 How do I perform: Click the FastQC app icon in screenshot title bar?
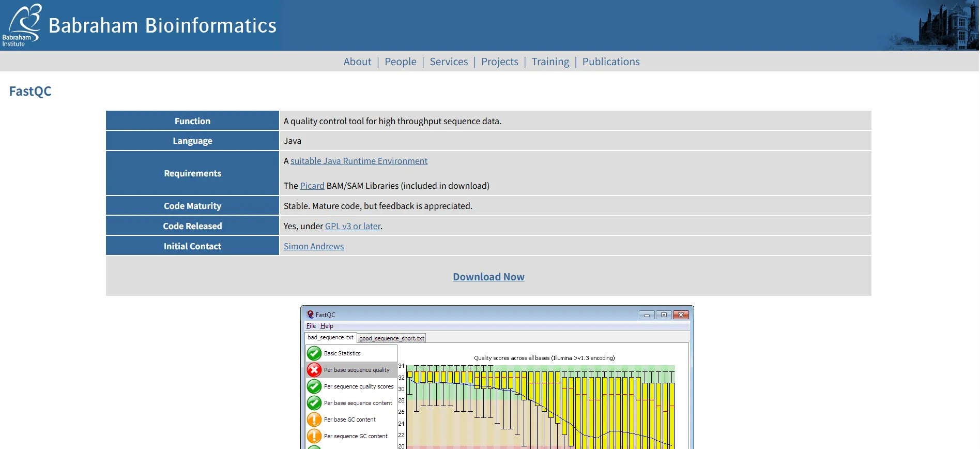(310, 315)
